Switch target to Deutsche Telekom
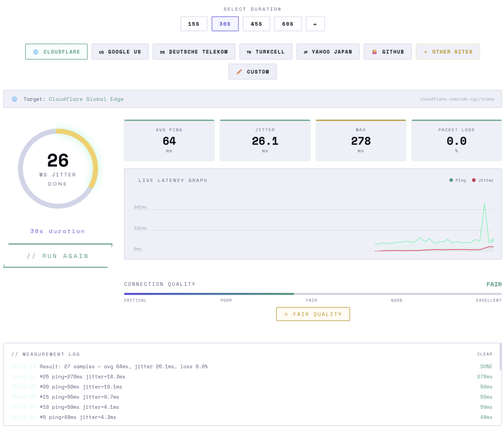 point(194,52)
